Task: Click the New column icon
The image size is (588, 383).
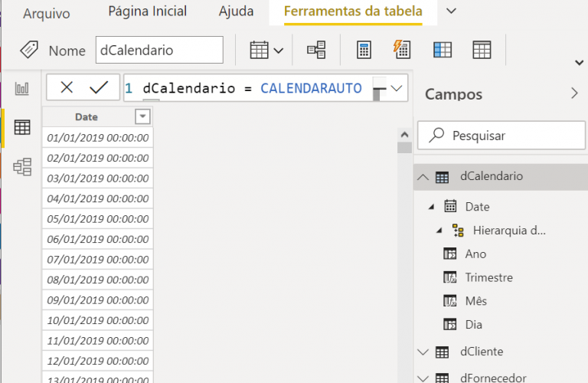Action: [443, 51]
